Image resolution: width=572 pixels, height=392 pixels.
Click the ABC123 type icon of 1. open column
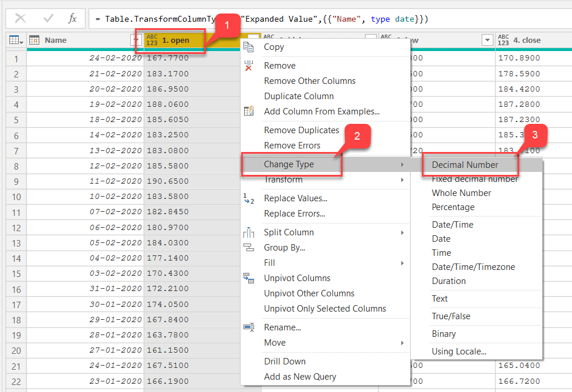pyautogui.click(x=152, y=40)
